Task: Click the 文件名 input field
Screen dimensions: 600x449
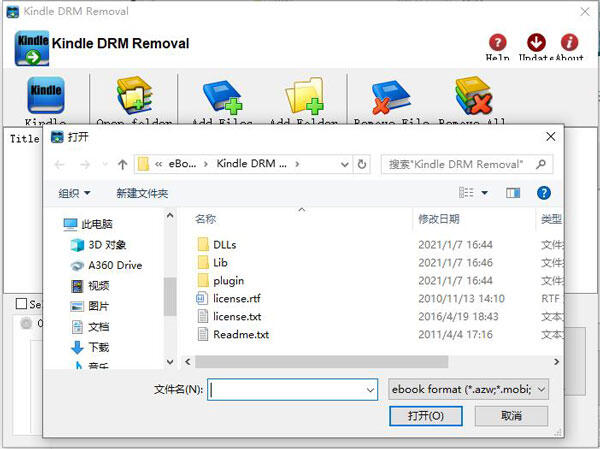Action: (292, 390)
